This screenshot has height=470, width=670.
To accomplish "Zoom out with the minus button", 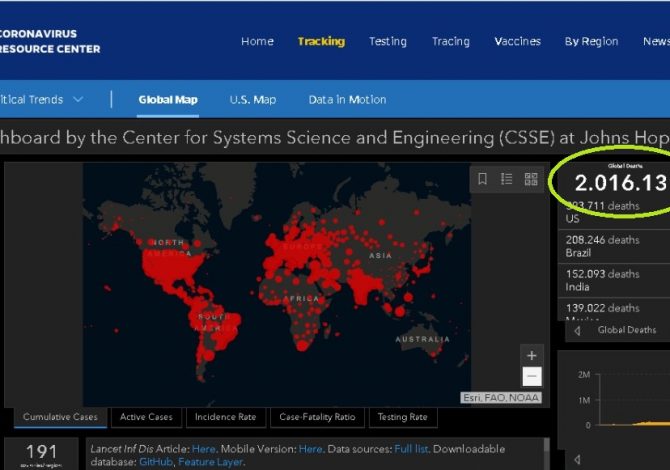I will [x=532, y=376].
